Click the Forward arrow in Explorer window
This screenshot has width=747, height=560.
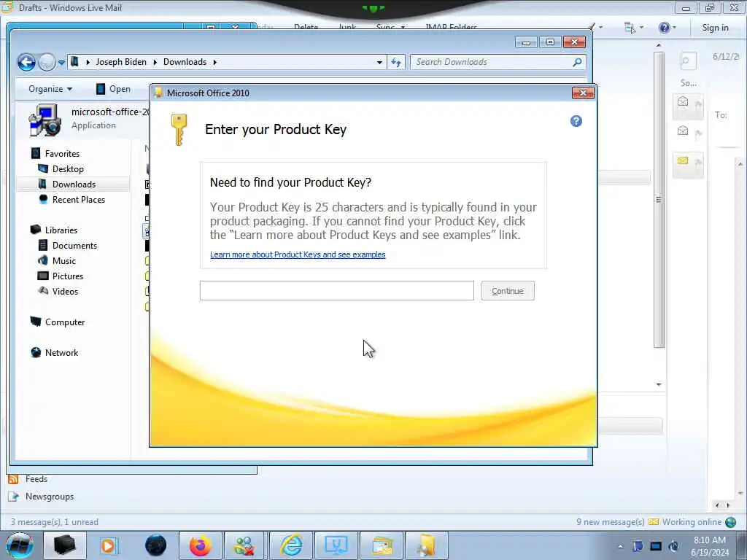point(47,62)
